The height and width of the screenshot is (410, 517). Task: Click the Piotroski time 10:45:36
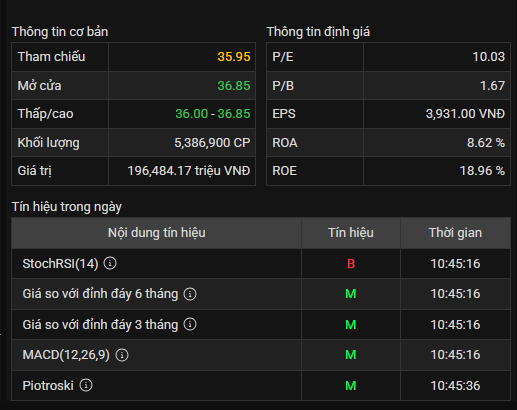455,386
